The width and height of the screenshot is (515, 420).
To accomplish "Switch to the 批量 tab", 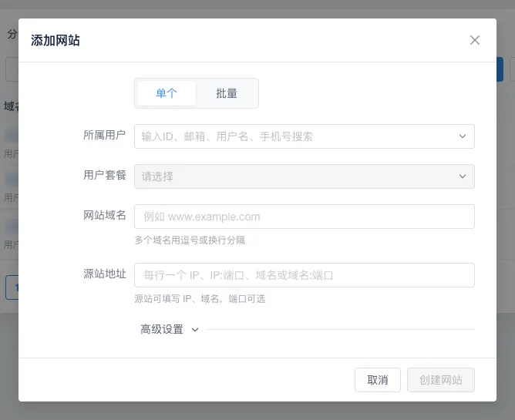I will pos(227,93).
